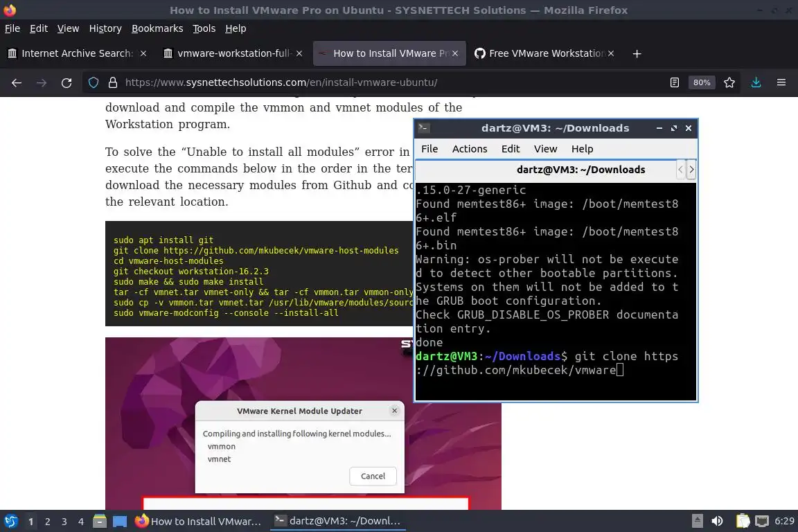Open volume control in system tray
The image size is (798, 532).
click(717, 522)
